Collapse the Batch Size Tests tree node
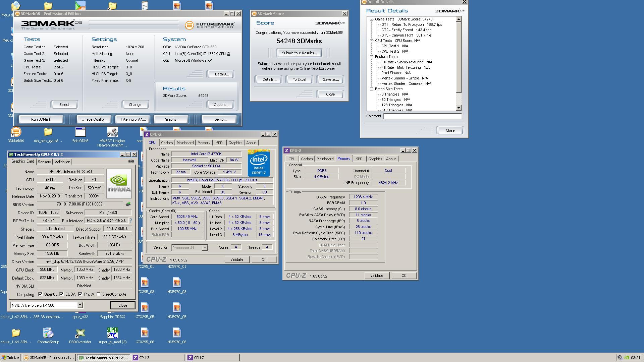The image size is (644, 362). 372,89
